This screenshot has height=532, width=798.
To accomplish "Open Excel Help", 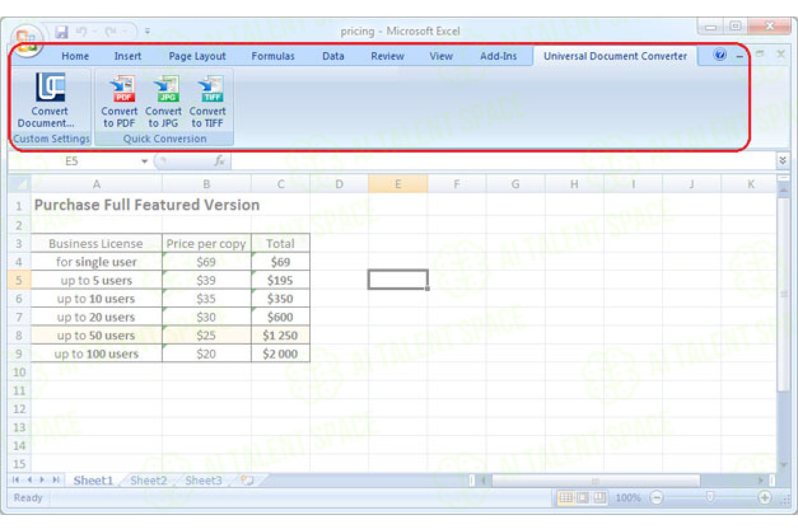I will pos(720,55).
